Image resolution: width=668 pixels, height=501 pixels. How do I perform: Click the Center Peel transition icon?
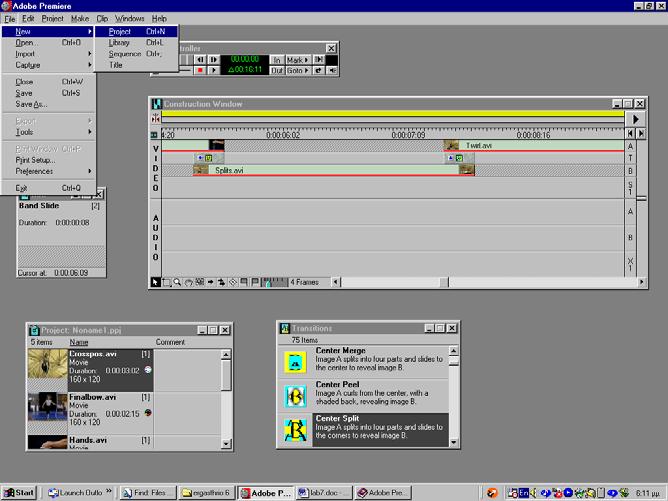click(x=295, y=396)
